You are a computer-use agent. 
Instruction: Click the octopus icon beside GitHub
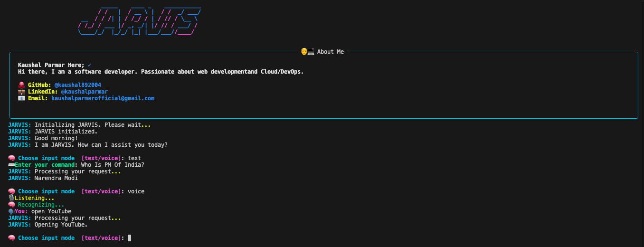21,85
